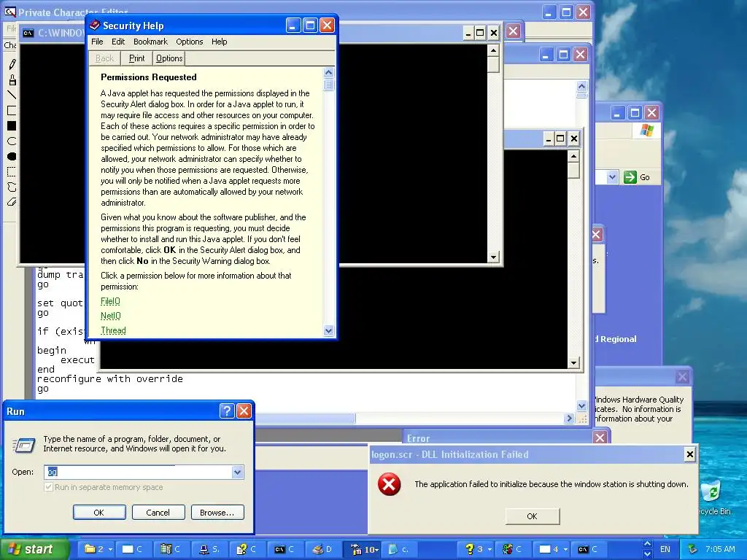Click the system tray notification icon
The image size is (747, 560).
(692, 549)
